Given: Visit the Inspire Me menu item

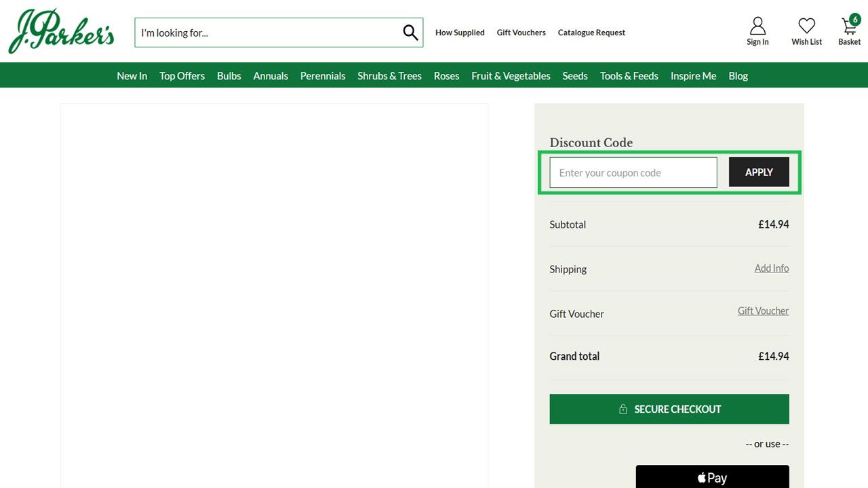Looking at the screenshot, I should tap(693, 75).
